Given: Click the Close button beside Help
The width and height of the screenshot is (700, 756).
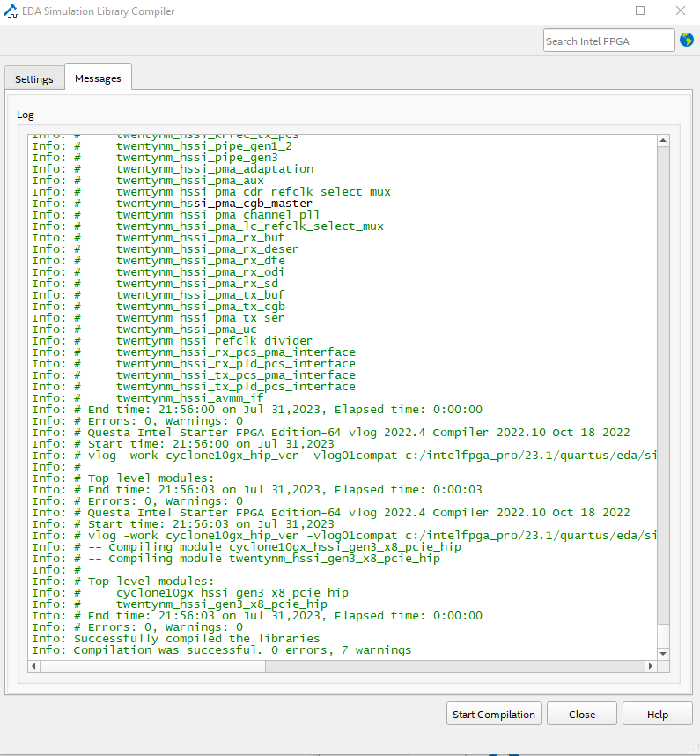Looking at the screenshot, I should (x=581, y=714).
